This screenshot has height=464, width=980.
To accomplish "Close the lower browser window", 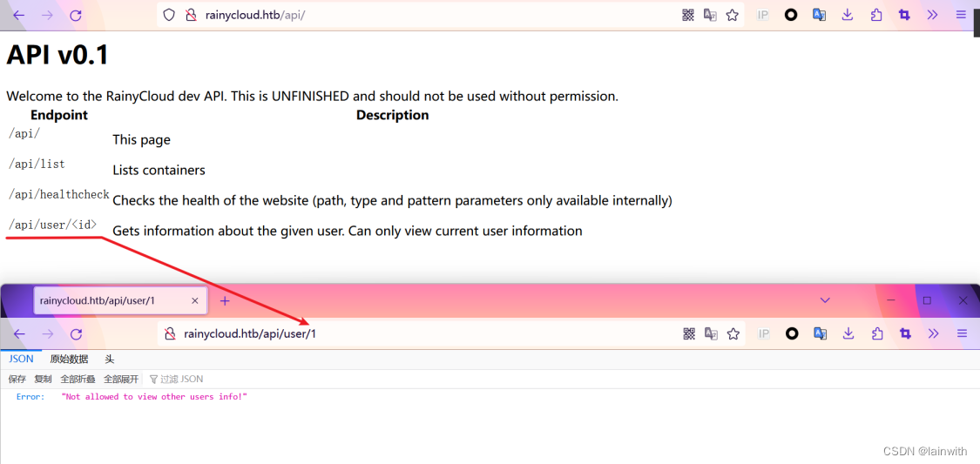I will point(963,300).
